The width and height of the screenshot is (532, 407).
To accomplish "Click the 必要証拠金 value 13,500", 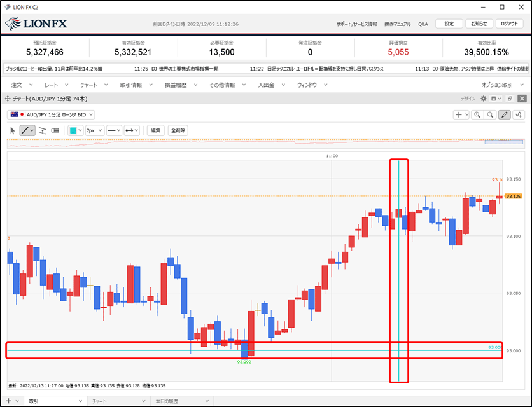I will [x=221, y=52].
